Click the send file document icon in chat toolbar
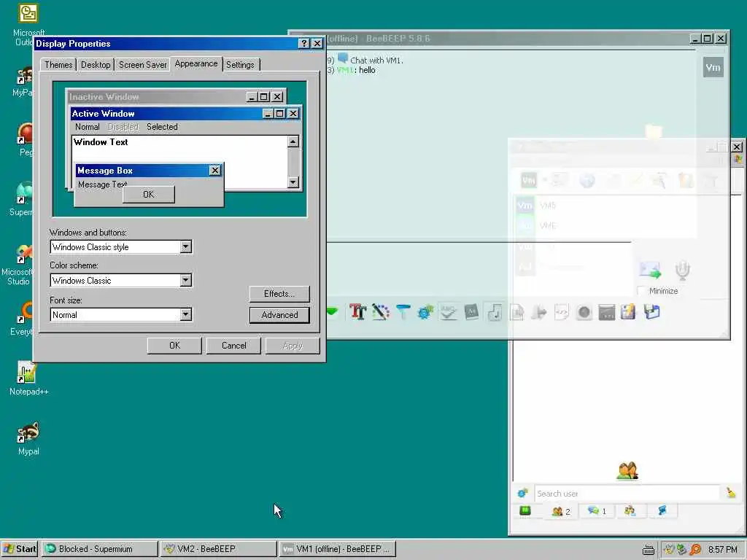The width and height of the screenshot is (747, 560). 517,312
